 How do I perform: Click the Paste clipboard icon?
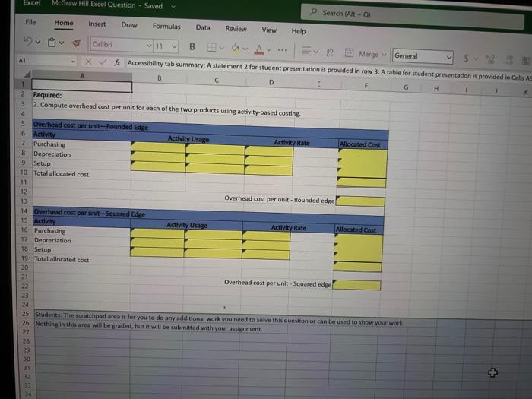tap(52, 43)
